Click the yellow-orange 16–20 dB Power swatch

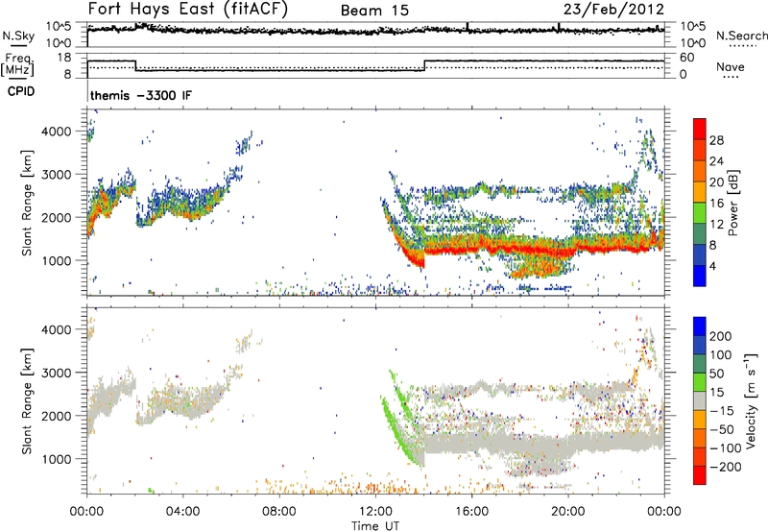pos(700,192)
